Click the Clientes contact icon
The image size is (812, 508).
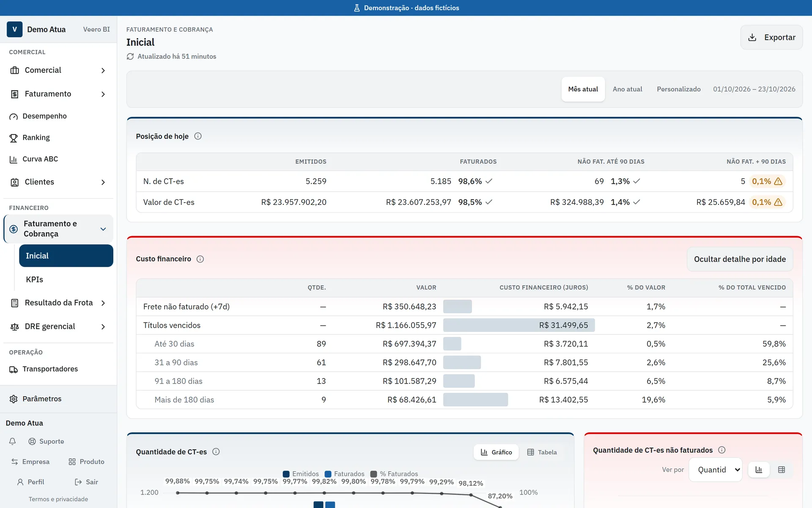(x=14, y=182)
